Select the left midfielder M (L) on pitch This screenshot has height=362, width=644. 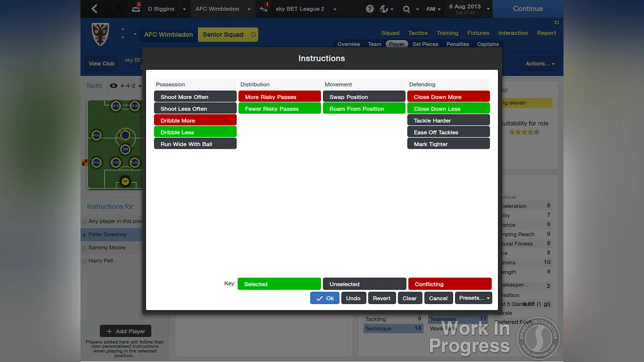[97, 135]
